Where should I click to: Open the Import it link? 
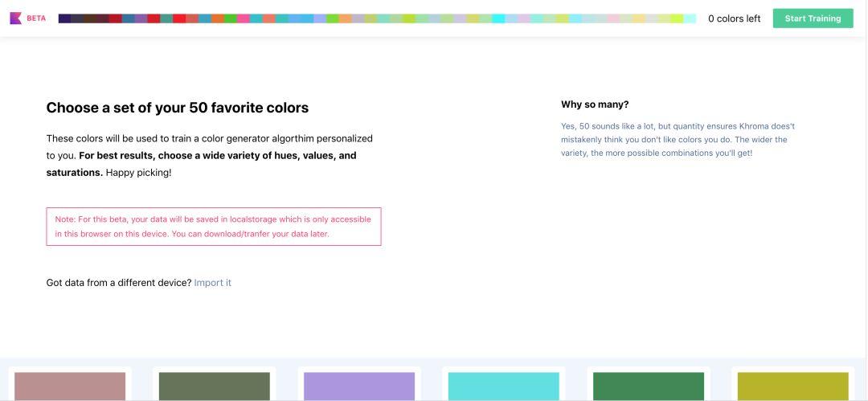pyautogui.click(x=212, y=283)
